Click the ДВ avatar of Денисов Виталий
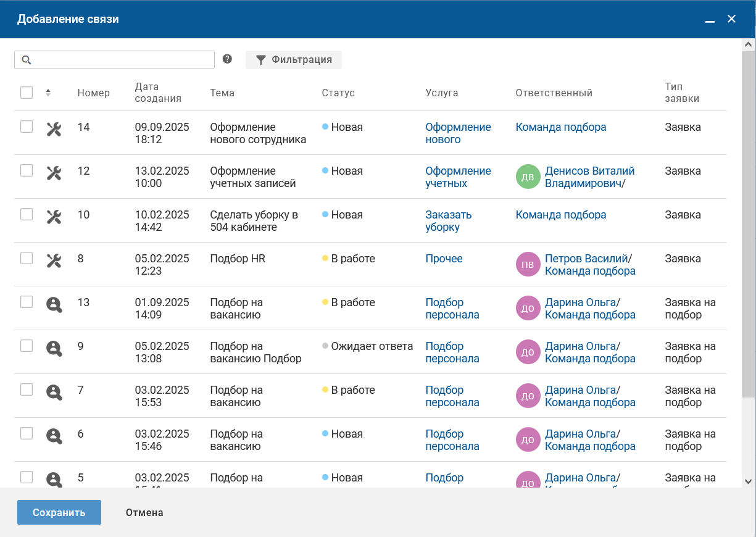 click(x=528, y=177)
